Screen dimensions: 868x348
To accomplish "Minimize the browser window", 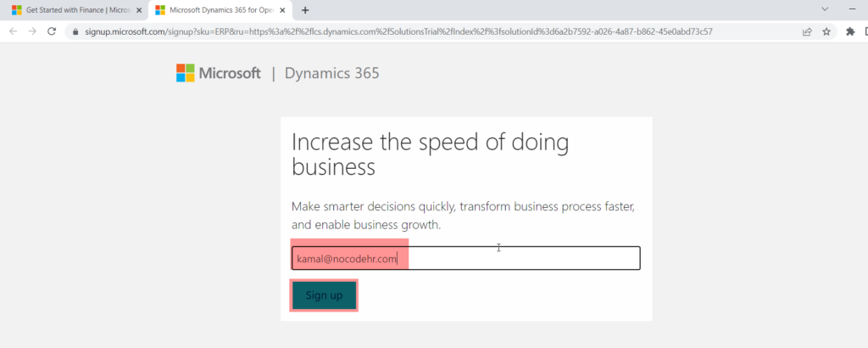I will [853, 9].
